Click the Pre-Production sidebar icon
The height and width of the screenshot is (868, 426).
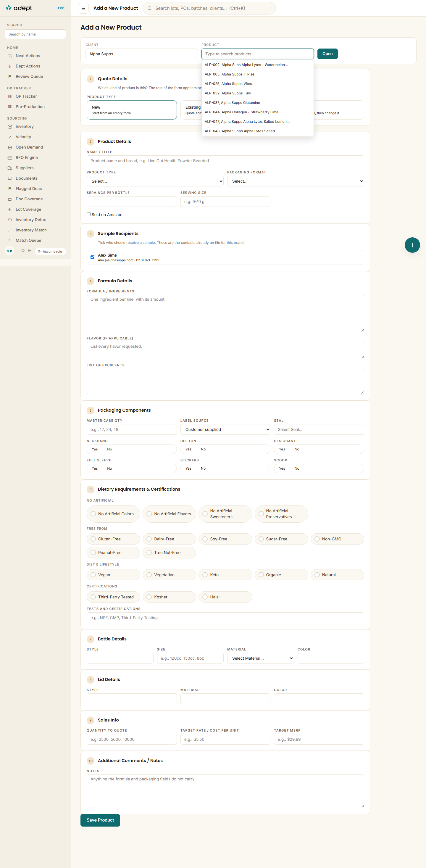coord(10,107)
